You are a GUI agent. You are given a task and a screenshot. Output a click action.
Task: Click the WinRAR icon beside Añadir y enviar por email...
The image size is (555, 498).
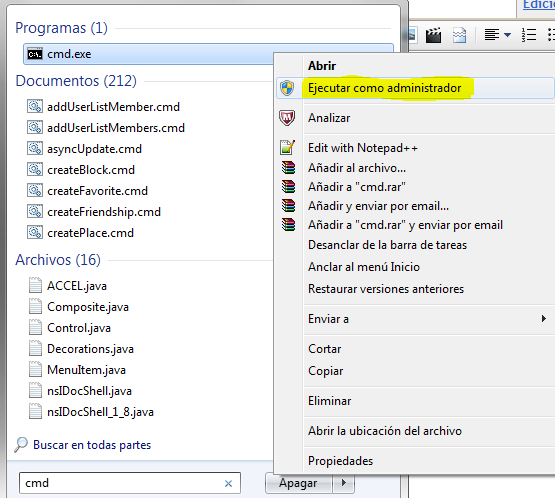(x=288, y=205)
